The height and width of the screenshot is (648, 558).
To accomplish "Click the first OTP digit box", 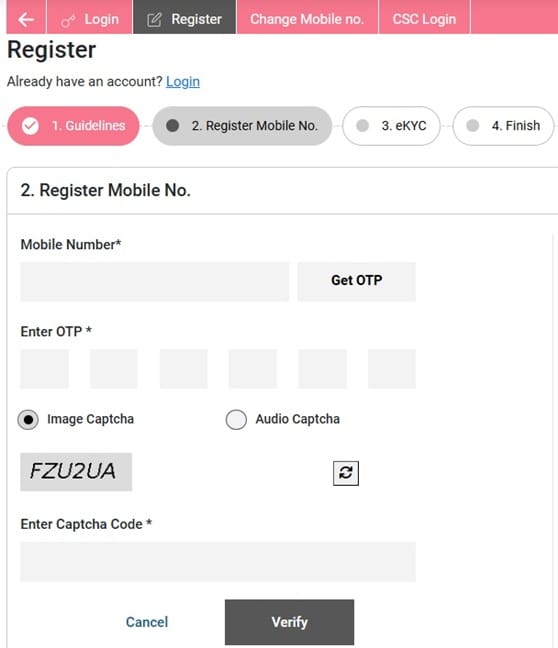I will coord(44,369).
